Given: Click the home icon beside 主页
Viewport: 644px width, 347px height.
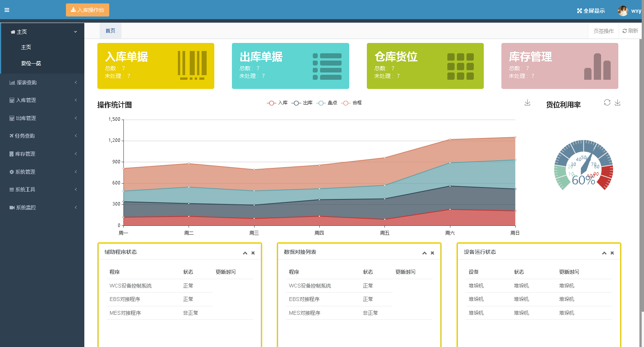Looking at the screenshot, I should pyautogui.click(x=13, y=32).
